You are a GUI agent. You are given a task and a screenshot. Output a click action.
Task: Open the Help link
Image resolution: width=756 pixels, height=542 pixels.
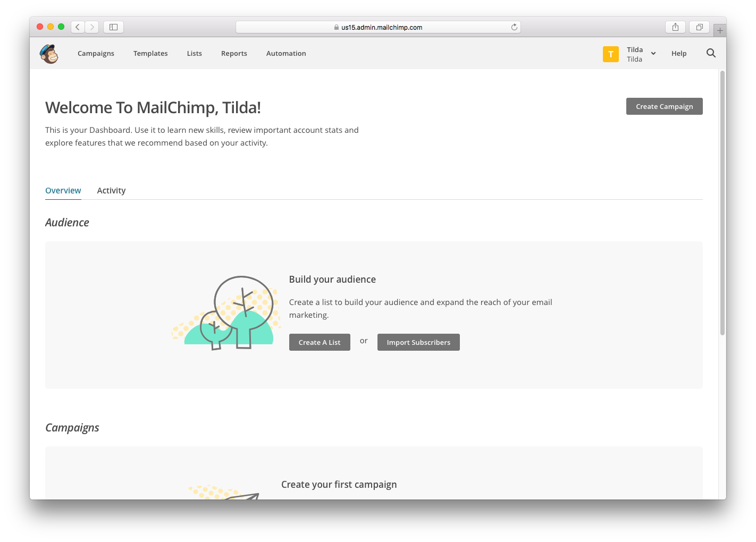679,54
